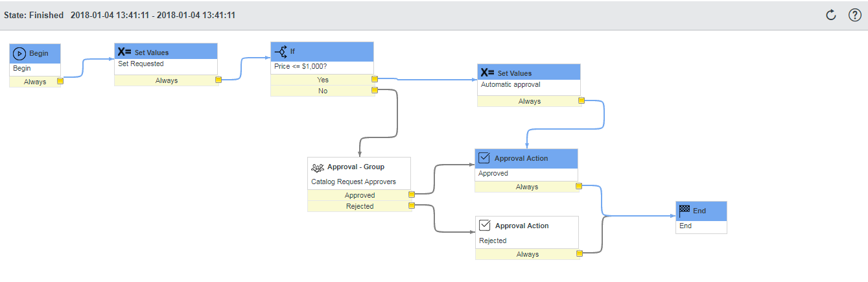Click the 'No' condition row

(x=322, y=91)
